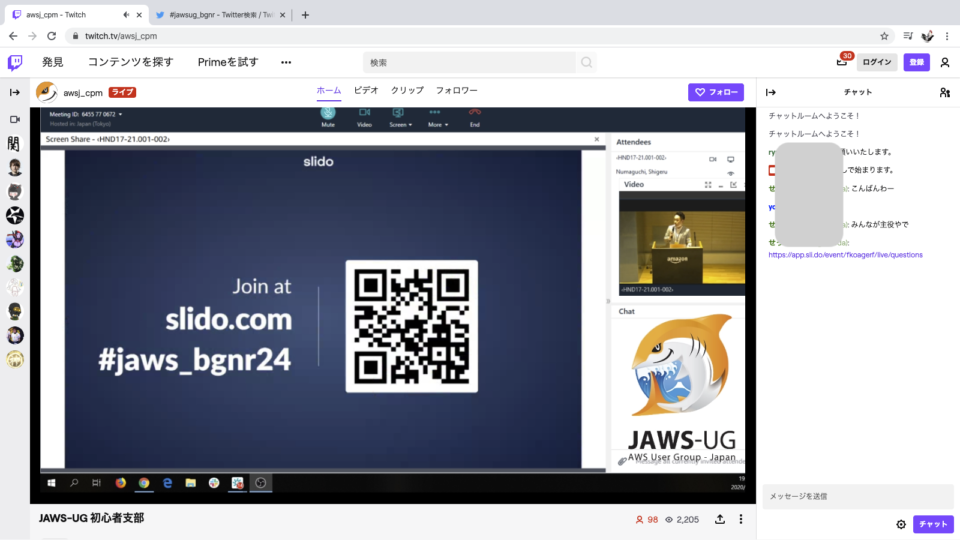The width and height of the screenshot is (960, 540).
Task: Click Edge icon in streamed taskbar
Action: [167, 483]
